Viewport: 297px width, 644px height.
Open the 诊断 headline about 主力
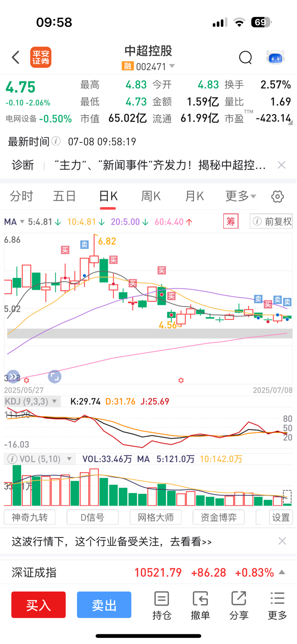pyautogui.click(x=160, y=165)
